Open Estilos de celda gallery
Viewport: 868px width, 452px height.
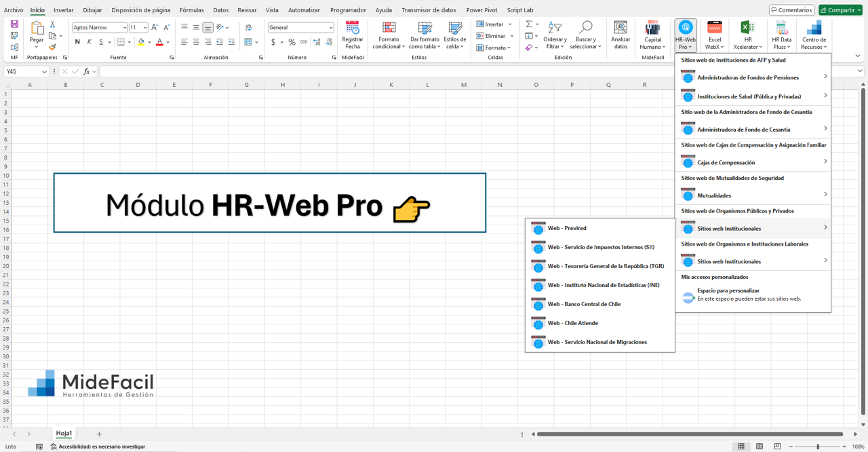455,35
